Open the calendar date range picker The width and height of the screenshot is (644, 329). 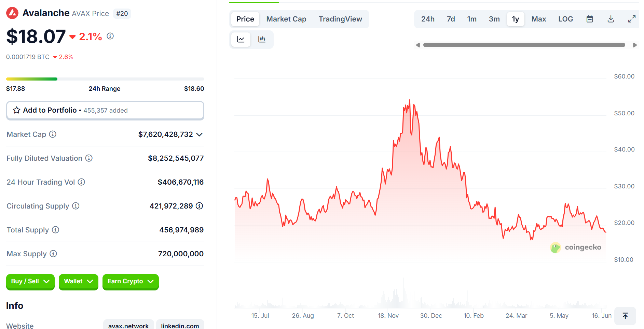coord(590,19)
